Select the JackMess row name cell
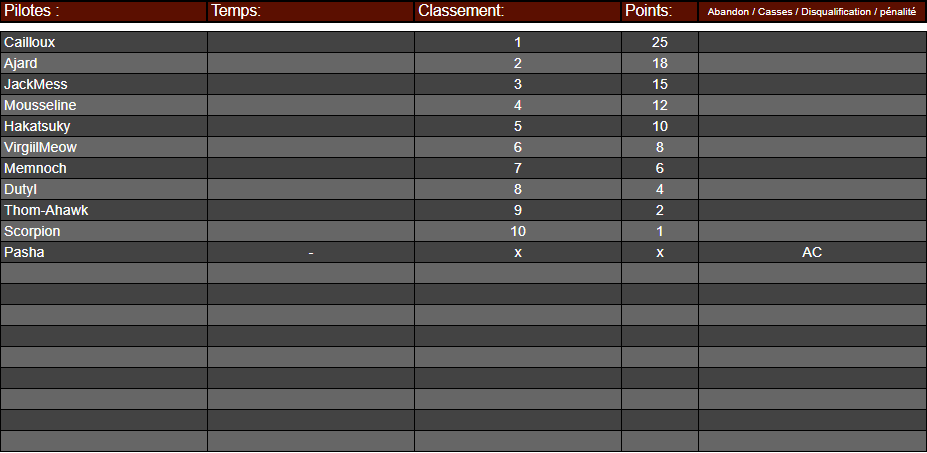This screenshot has width=927, height=453. (103, 84)
